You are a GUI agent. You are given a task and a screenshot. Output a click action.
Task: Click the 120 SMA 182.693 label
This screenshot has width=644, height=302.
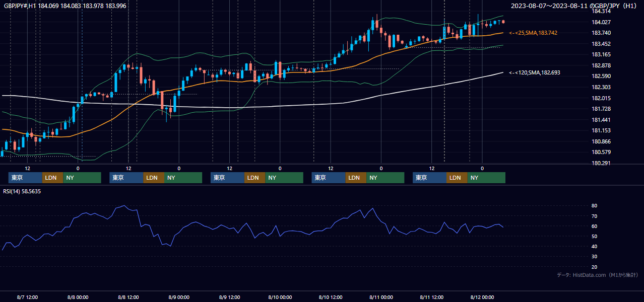point(534,72)
